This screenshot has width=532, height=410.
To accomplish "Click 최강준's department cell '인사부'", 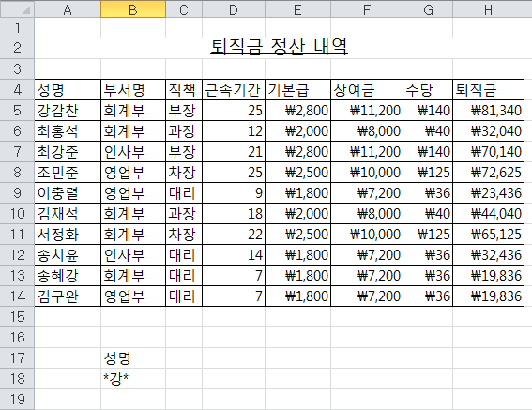I will pyautogui.click(x=133, y=151).
